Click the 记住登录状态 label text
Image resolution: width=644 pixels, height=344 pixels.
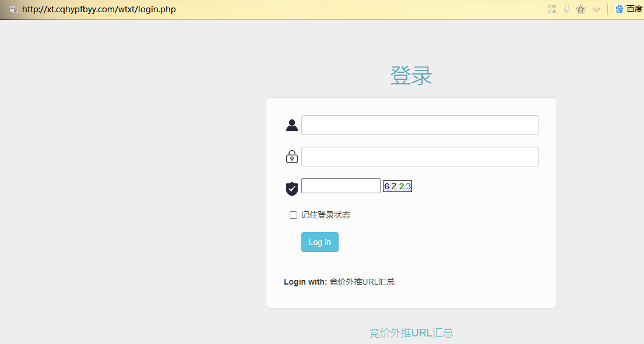(x=326, y=215)
